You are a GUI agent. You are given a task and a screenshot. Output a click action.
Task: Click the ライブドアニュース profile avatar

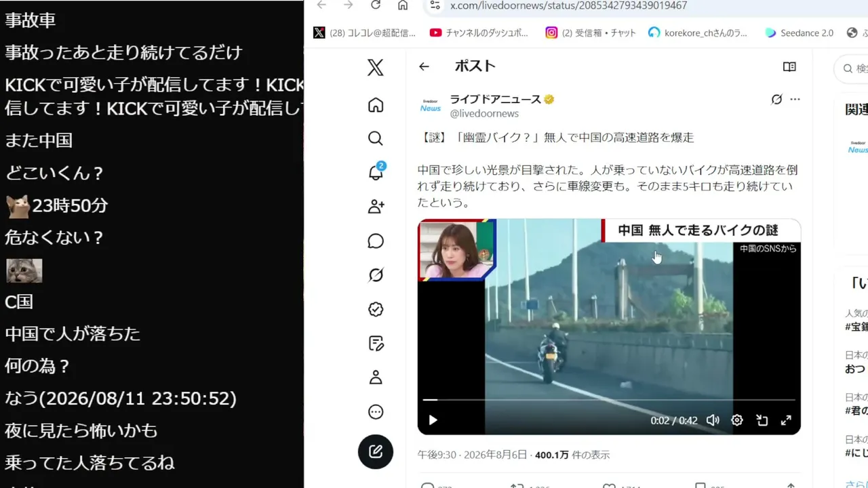click(431, 106)
